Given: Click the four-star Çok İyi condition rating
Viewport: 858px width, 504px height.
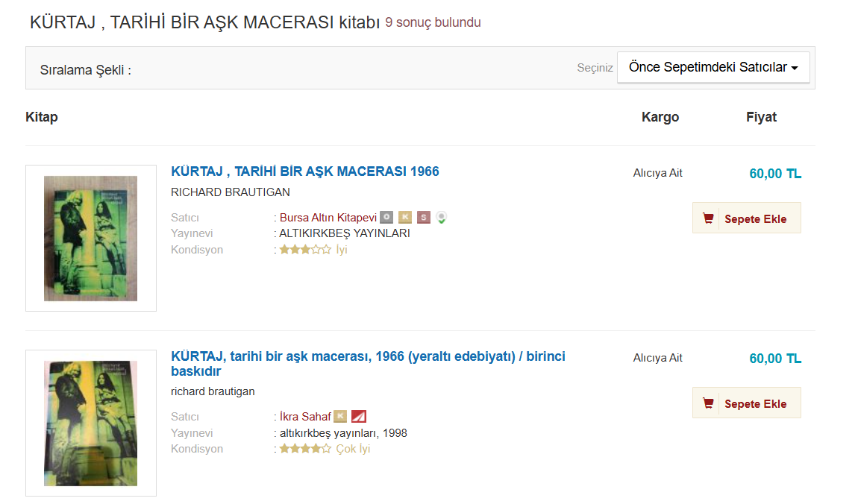Looking at the screenshot, I should pyautogui.click(x=306, y=449).
